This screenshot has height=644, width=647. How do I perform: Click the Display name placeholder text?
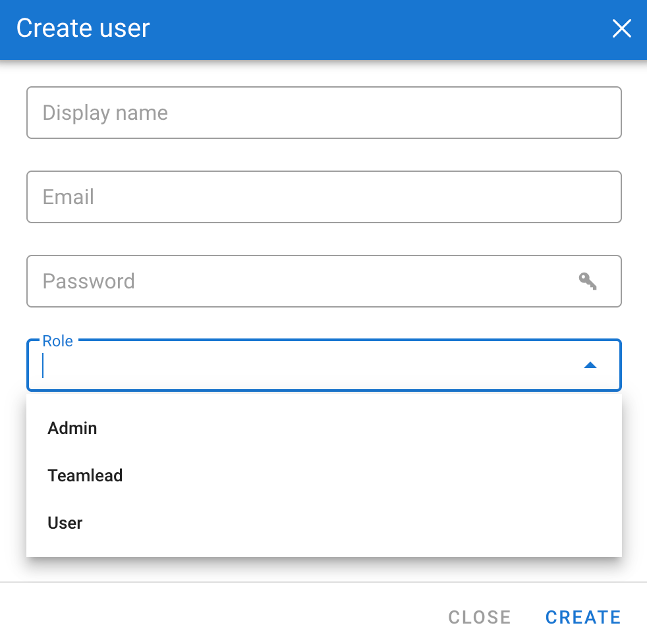click(105, 113)
